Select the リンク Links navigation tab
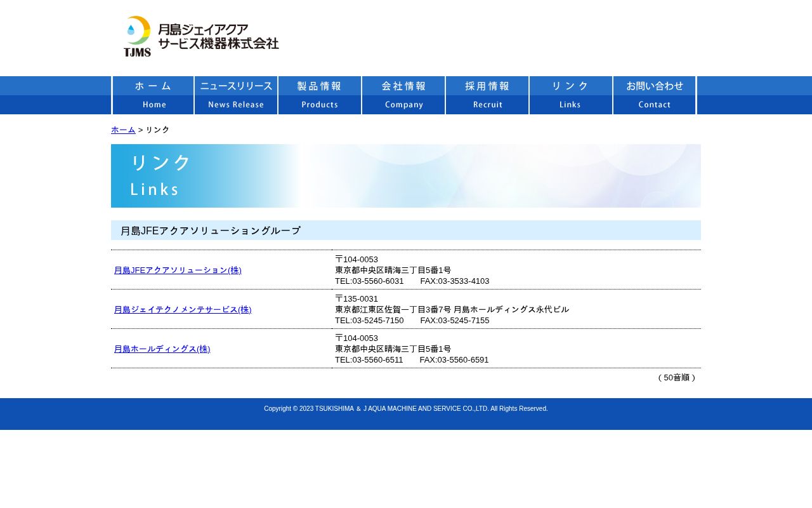The width and height of the screenshot is (812, 508). pos(571,95)
